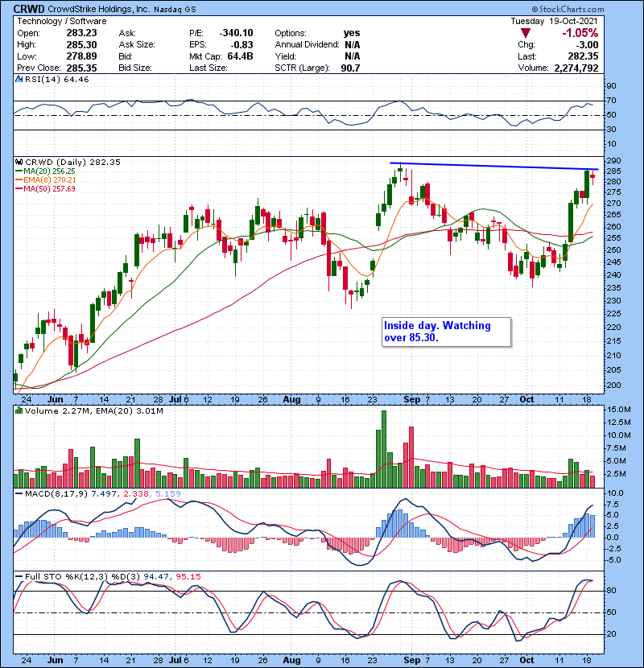Click the Open value 283.23
This screenshot has height=668, width=644.
pos(81,33)
